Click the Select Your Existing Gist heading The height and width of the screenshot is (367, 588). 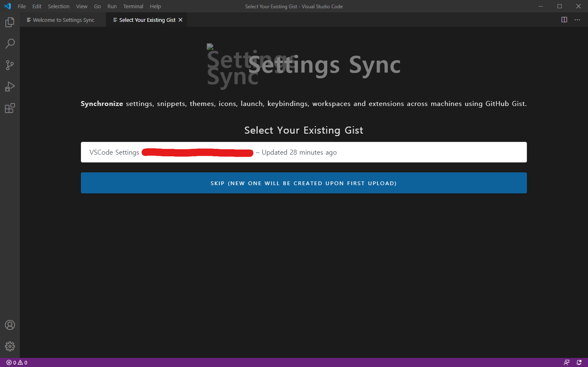[304, 130]
